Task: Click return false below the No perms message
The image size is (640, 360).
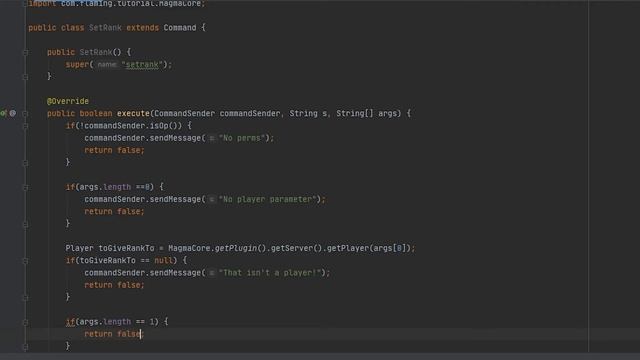Action: coord(114,150)
